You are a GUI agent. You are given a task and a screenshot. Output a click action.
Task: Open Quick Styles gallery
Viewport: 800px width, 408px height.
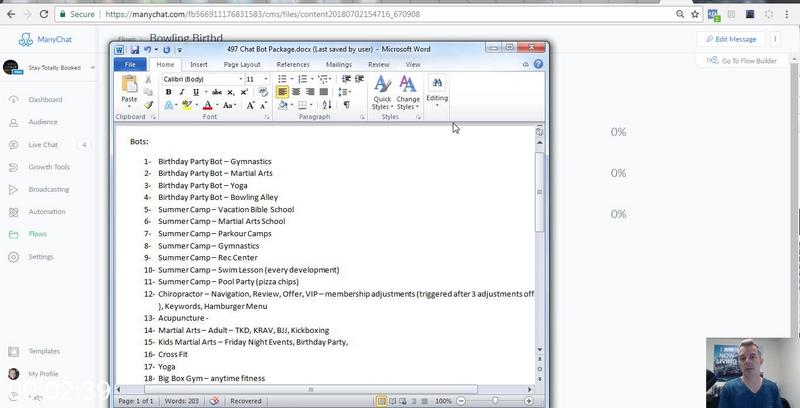[x=382, y=92]
